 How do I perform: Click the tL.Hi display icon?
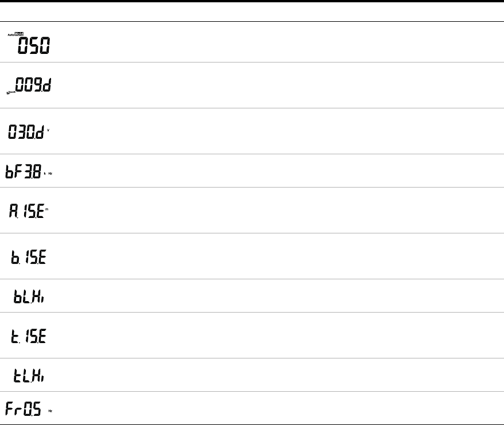[29, 375]
